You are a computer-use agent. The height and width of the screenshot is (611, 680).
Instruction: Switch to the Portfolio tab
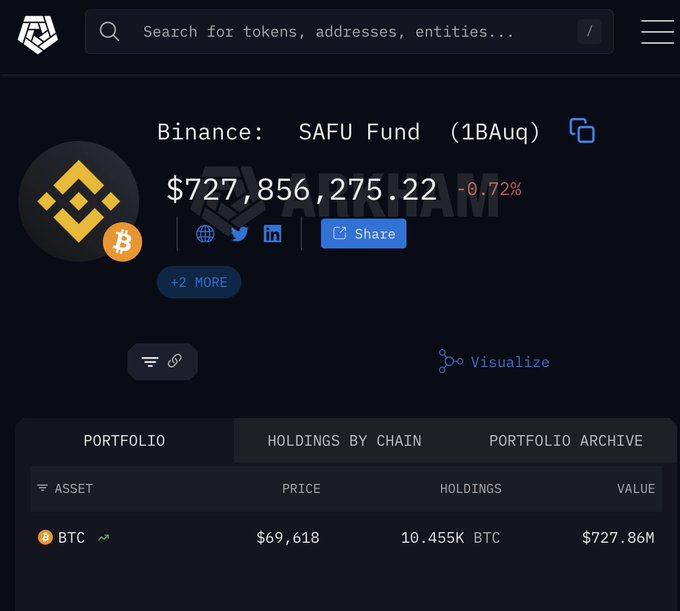click(124, 440)
